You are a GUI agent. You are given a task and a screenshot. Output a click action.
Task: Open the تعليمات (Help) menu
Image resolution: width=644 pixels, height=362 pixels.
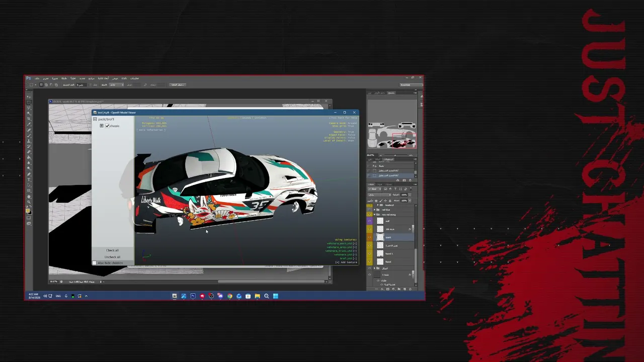[x=135, y=78]
